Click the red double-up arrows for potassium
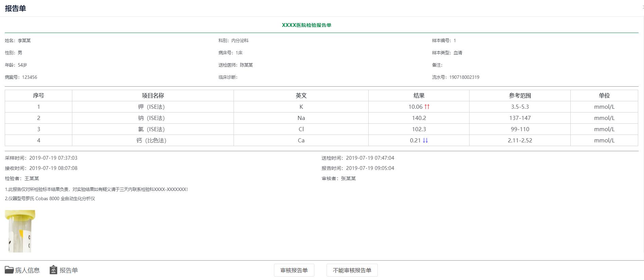 tap(427, 107)
